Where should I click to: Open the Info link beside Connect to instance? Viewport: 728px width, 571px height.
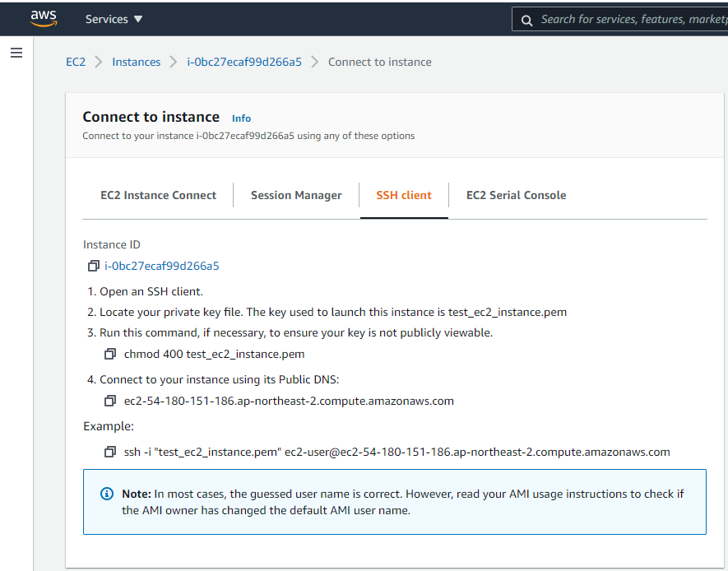coord(241,118)
